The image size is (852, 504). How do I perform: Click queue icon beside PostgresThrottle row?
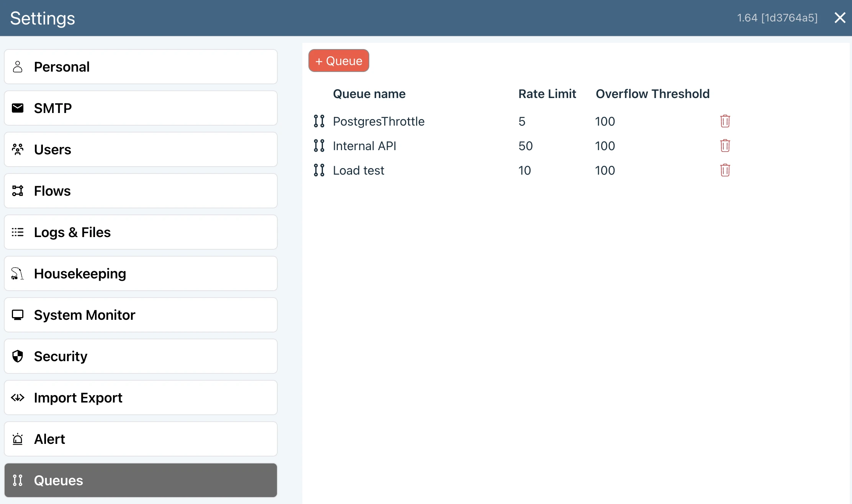[x=319, y=121]
